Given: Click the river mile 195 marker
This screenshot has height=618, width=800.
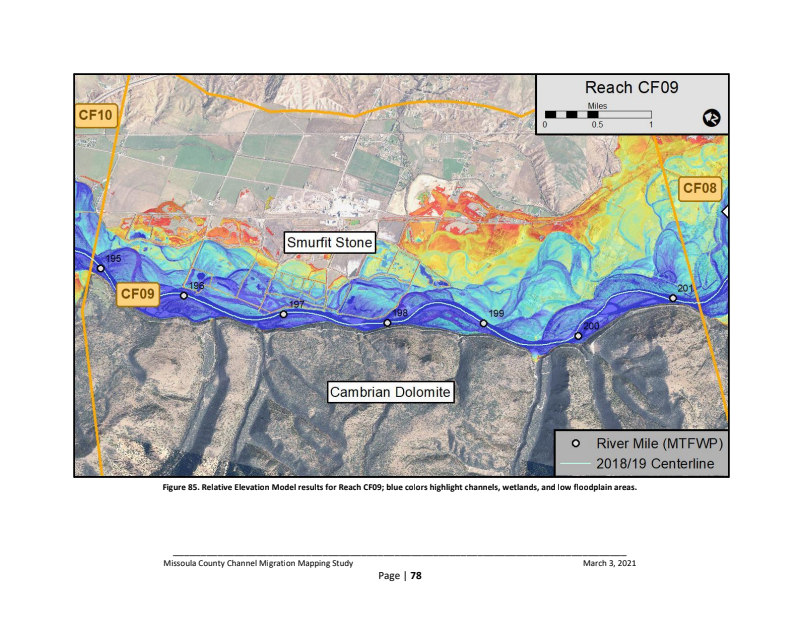Looking at the screenshot, I should coord(100,269).
